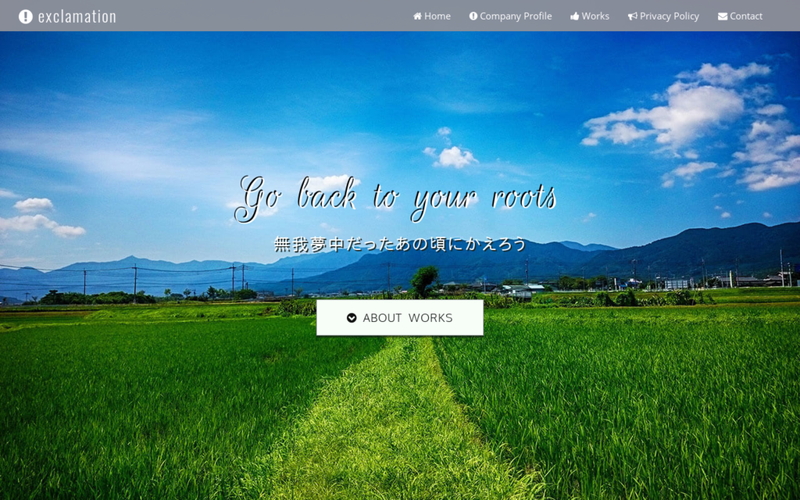Navigate to the Works menu item
The width and height of the screenshot is (800, 500).
coord(595,16)
